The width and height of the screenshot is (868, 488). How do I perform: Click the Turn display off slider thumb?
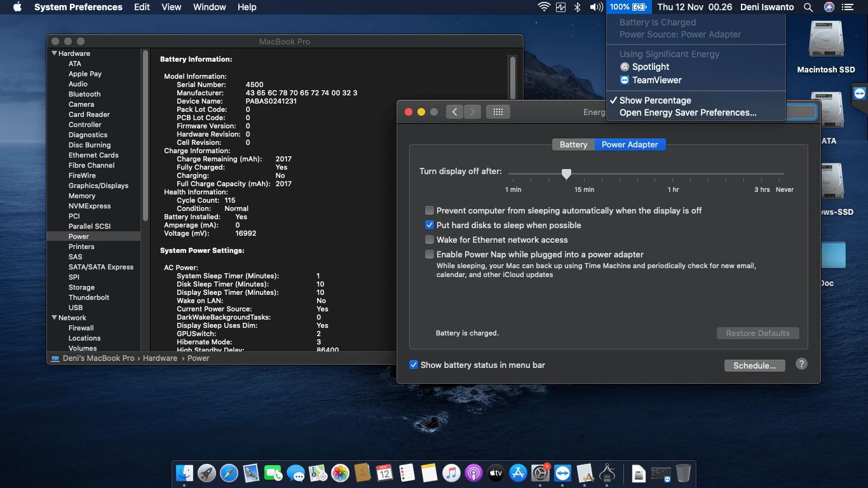(566, 173)
